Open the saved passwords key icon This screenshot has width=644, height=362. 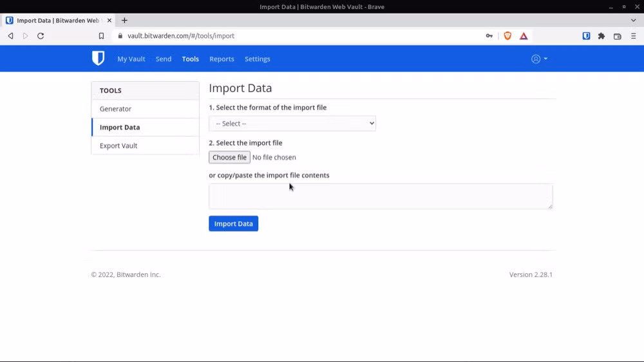[489, 35]
